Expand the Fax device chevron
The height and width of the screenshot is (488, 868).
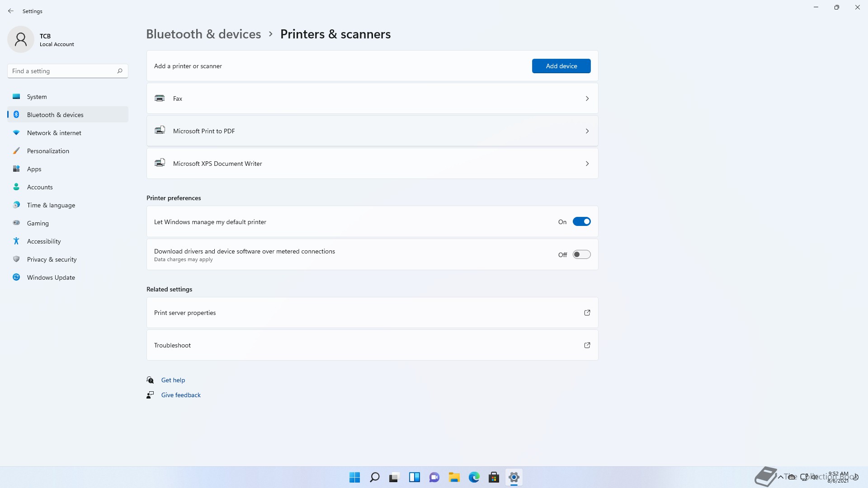pyautogui.click(x=587, y=99)
